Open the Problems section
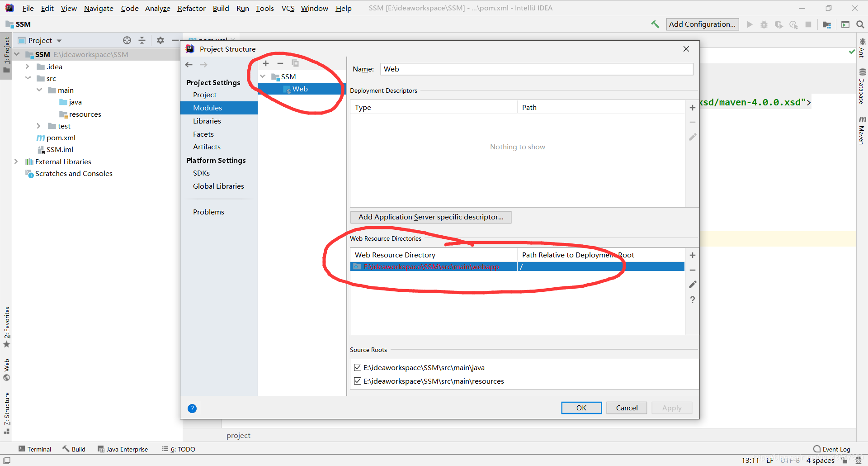868x466 pixels. [208, 212]
